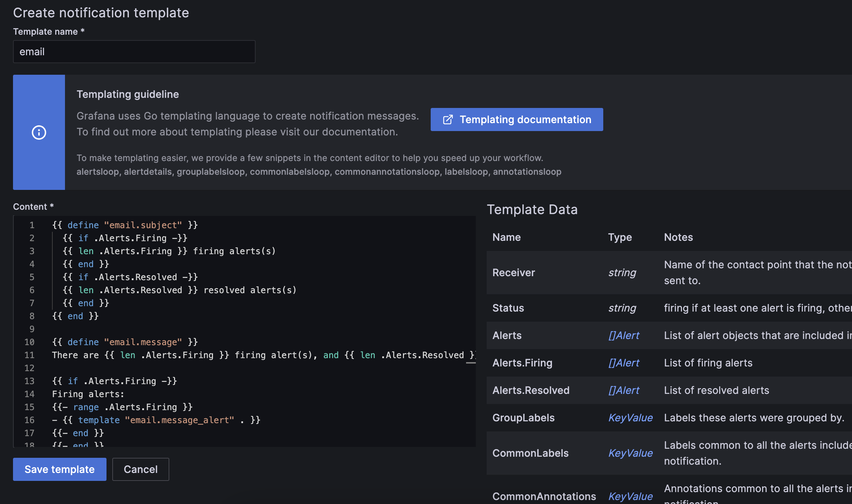The height and width of the screenshot is (504, 852).
Task: Click KeyValue type link for CommonAnnotations
Action: click(630, 496)
